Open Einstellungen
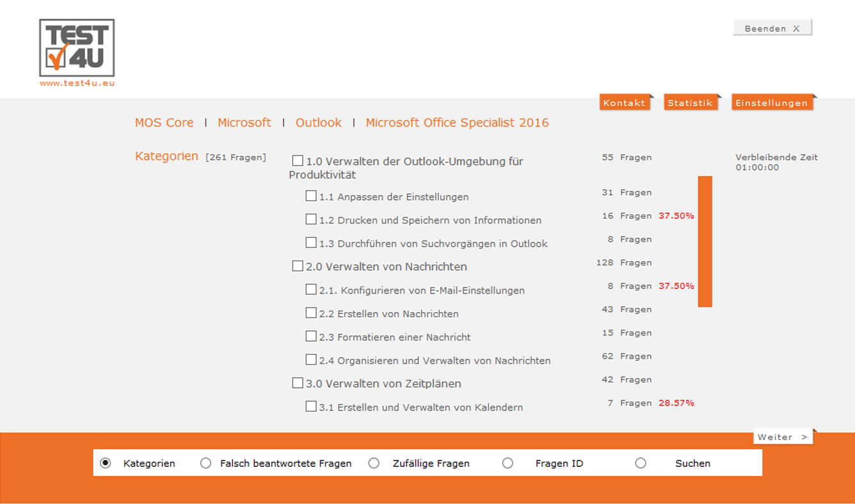855x504 pixels. (772, 102)
